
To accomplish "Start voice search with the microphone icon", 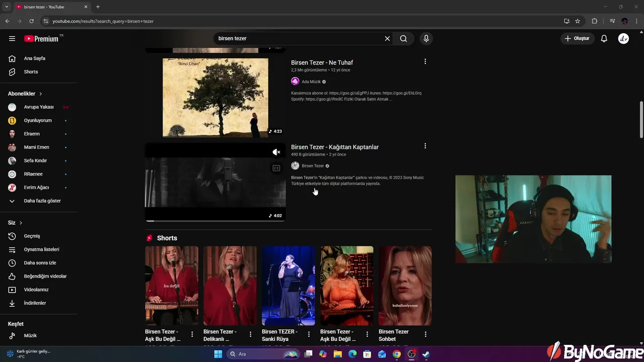I will (x=426, y=38).
